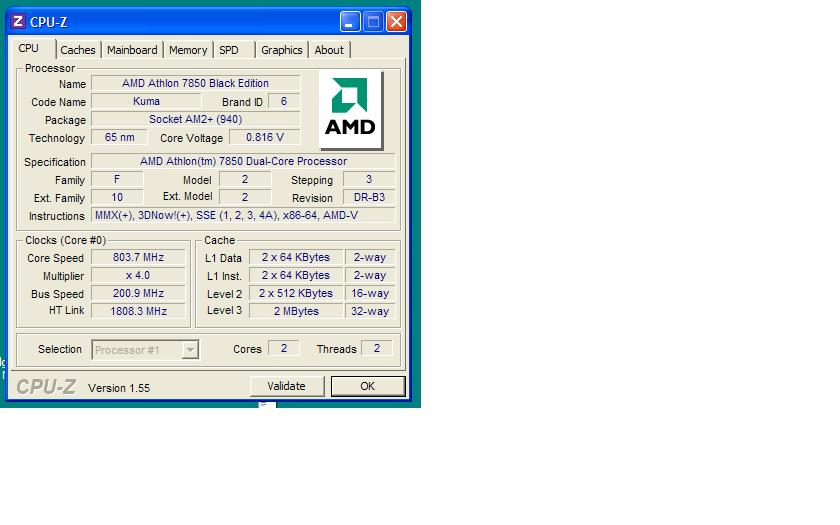Viewport: 840px width, 525px height.
Task: Click the Level 3 value 2 MBytes
Action: pyautogui.click(x=296, y=311)
